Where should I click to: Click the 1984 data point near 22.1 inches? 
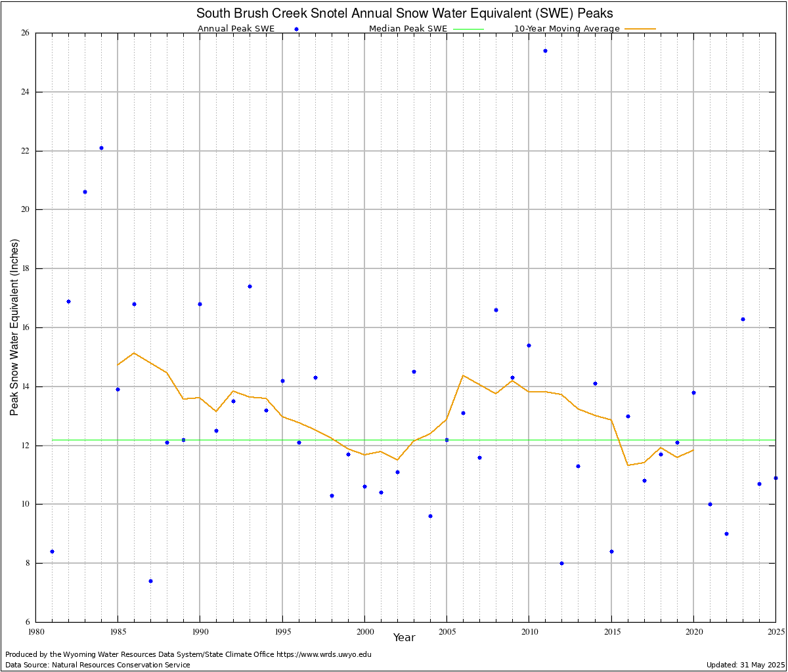(101, 148)
